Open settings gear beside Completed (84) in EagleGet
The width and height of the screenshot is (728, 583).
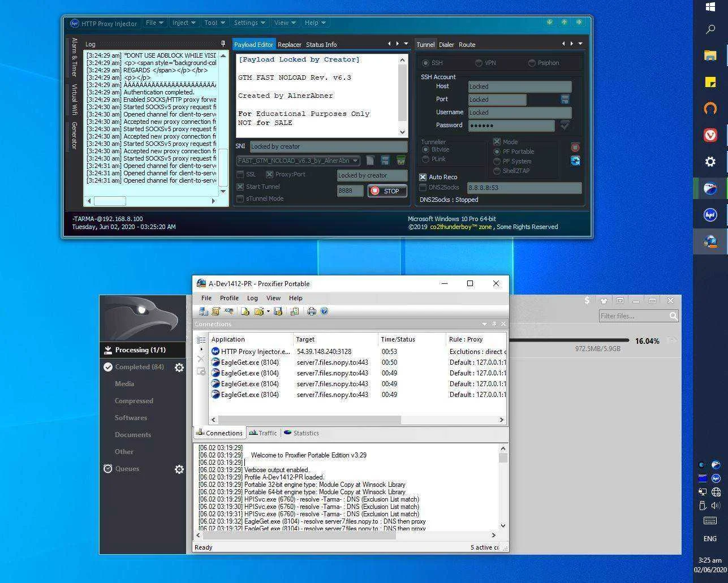(179, 368)
